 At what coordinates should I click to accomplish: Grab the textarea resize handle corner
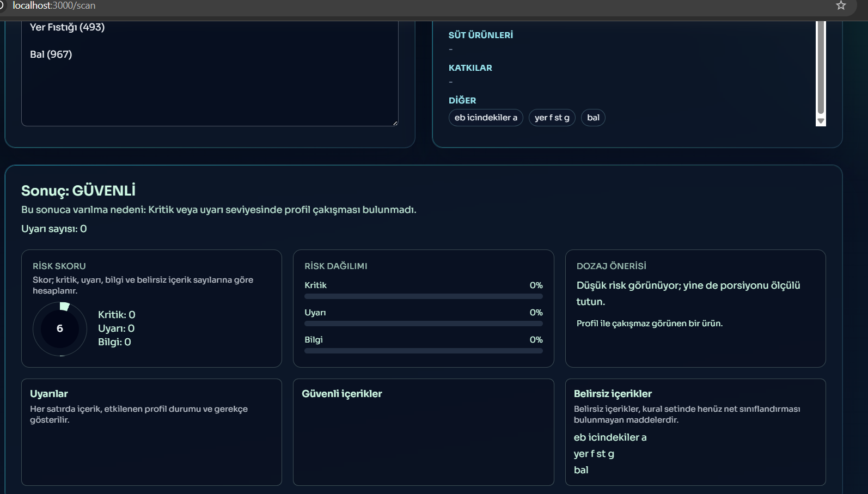(395, 123)
